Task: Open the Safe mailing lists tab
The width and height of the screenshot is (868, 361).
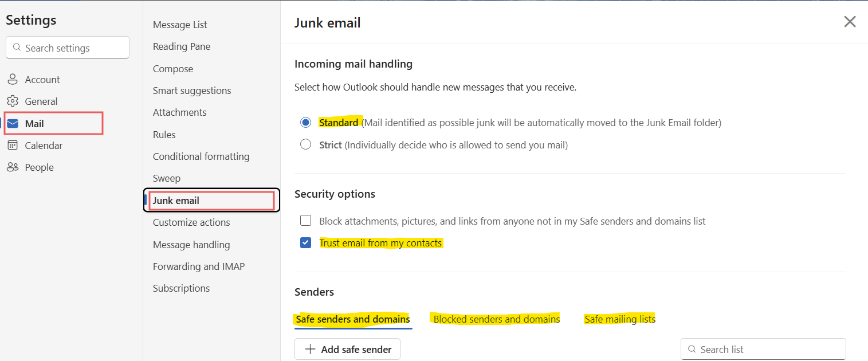Action: tap(620, 319)
